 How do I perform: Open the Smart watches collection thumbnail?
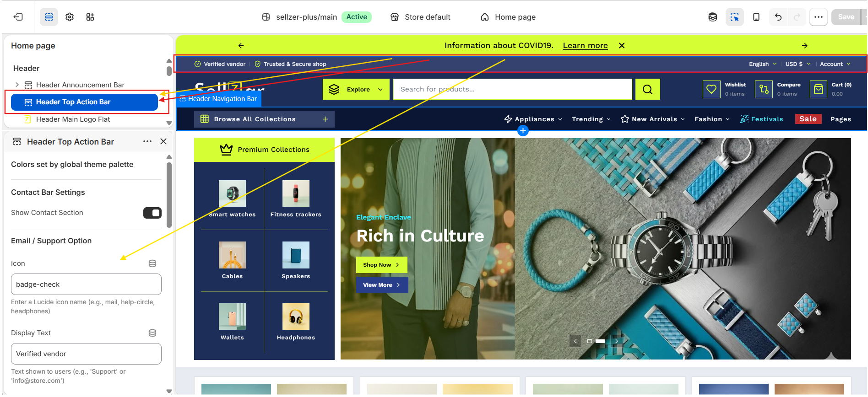coord(232,193)
